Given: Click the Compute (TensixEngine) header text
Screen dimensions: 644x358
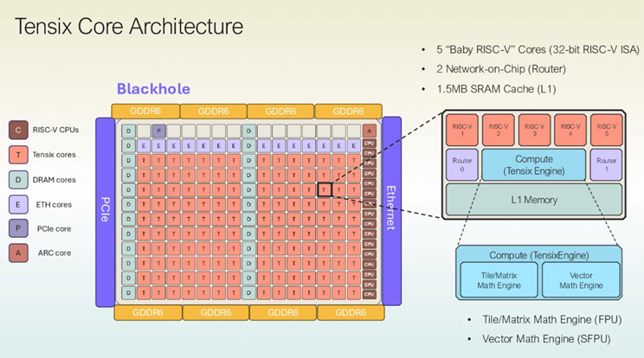Looking at the screenshot, I should point(539,255).
